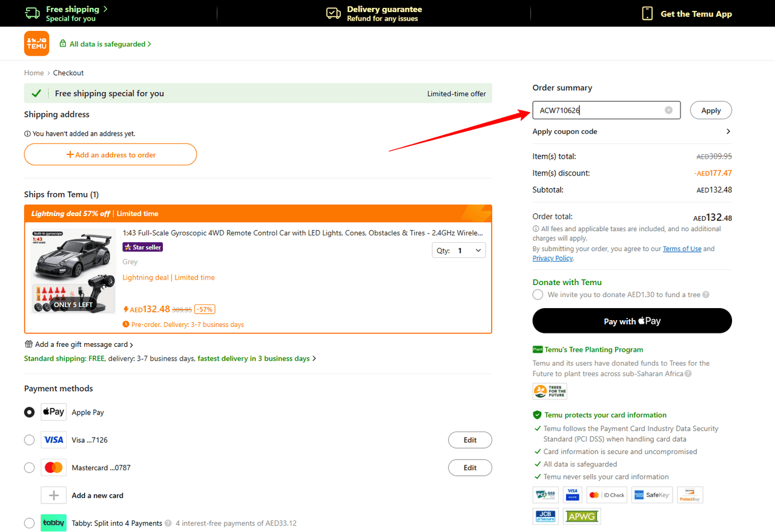Click the phone icon for Temu App
775x532 pixels.
647,13
